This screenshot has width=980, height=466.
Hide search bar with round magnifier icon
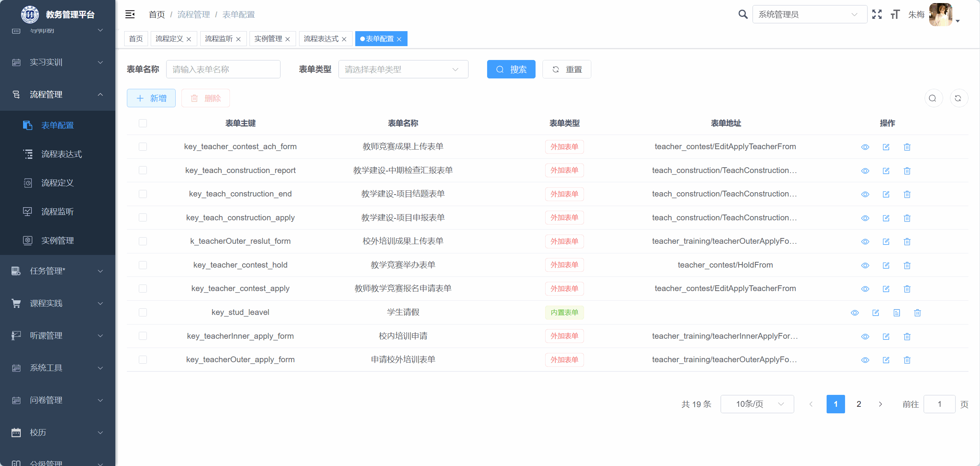[x=933, y=98]
